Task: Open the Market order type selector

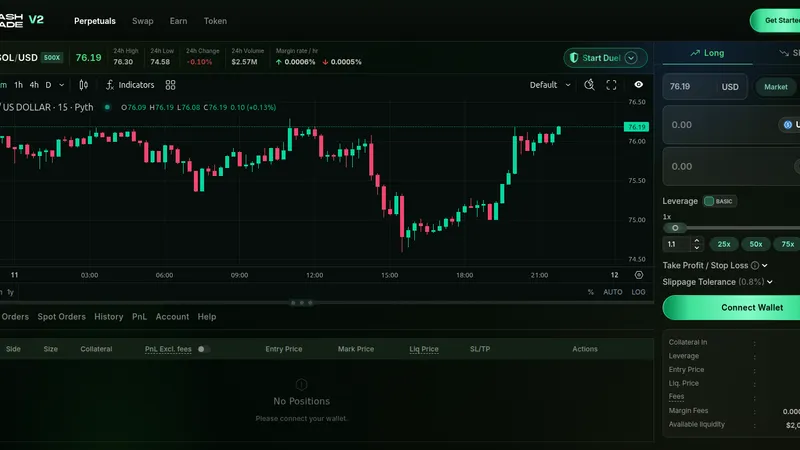Action: point(776,87)
